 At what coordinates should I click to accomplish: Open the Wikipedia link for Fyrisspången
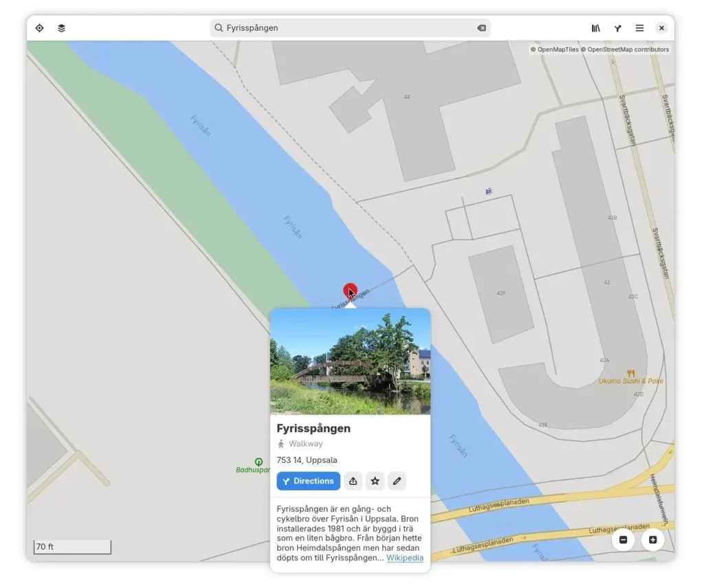click(x=404, y=558)
